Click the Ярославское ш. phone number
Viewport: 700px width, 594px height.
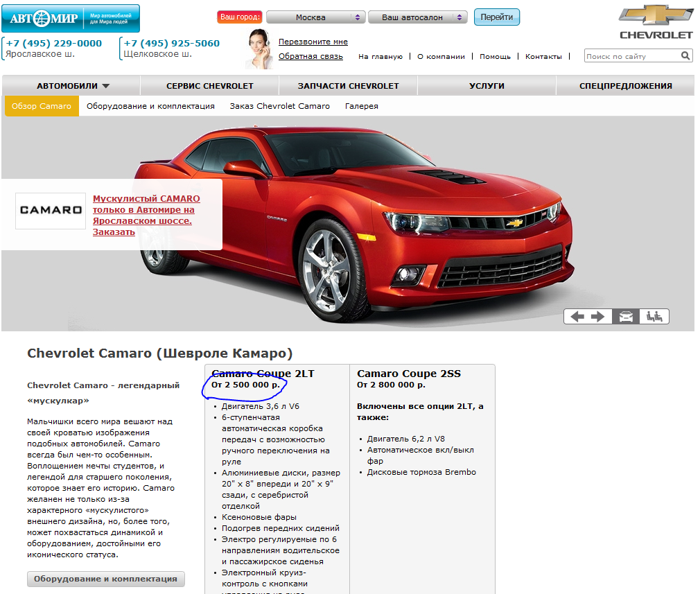point(53,44)
